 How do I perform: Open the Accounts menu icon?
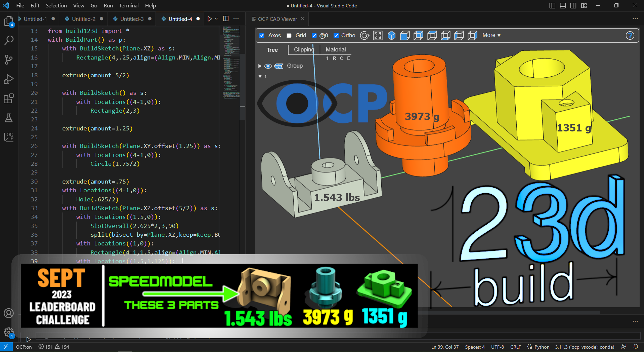pyautogui.click(x=9, y=313)
